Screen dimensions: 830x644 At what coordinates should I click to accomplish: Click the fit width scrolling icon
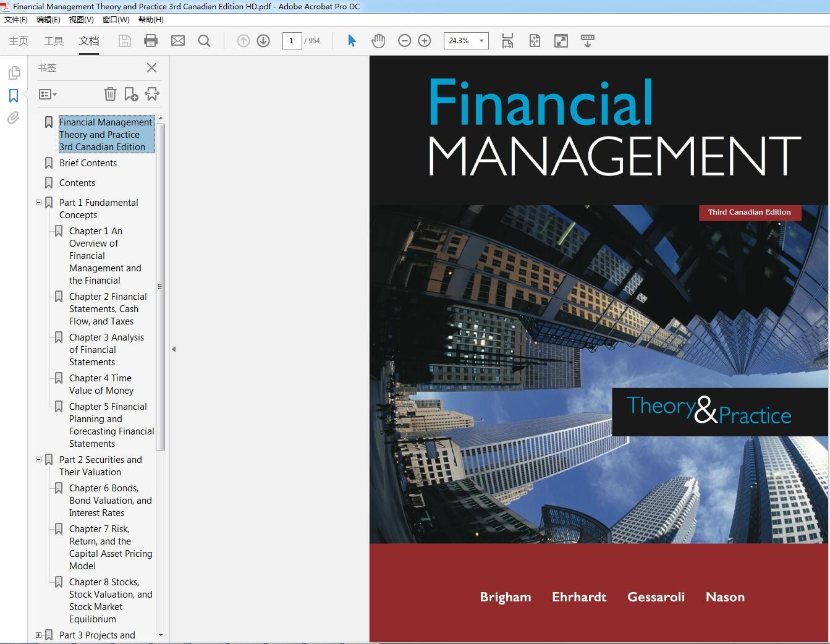[507, 41]
